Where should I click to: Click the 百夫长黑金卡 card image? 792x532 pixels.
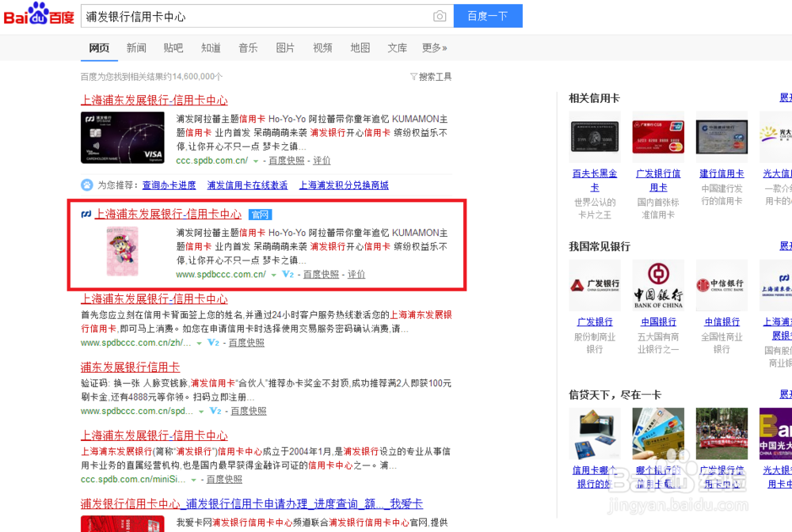pyautogui.click(x=595, y=137)
